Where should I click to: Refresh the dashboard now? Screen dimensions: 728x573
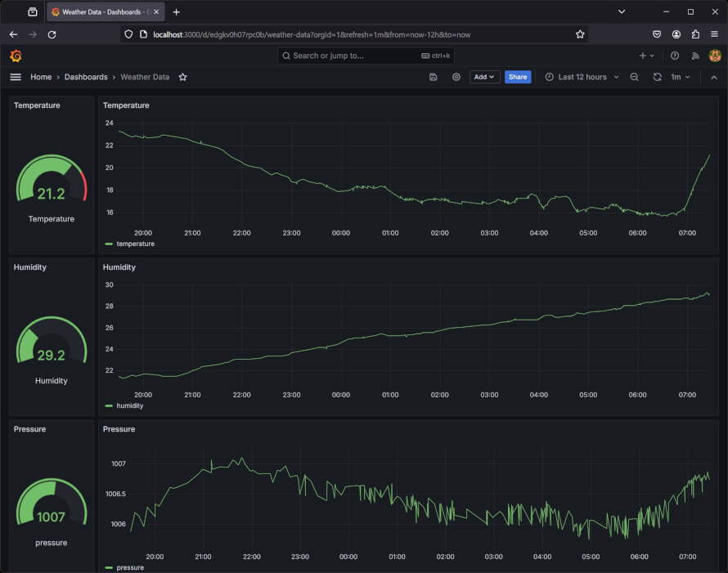click(657, 77)
